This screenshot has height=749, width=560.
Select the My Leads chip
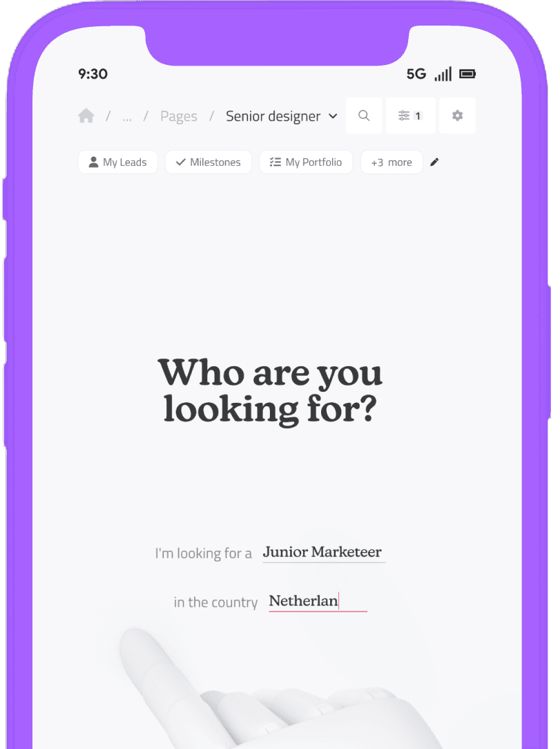point(117,162)
